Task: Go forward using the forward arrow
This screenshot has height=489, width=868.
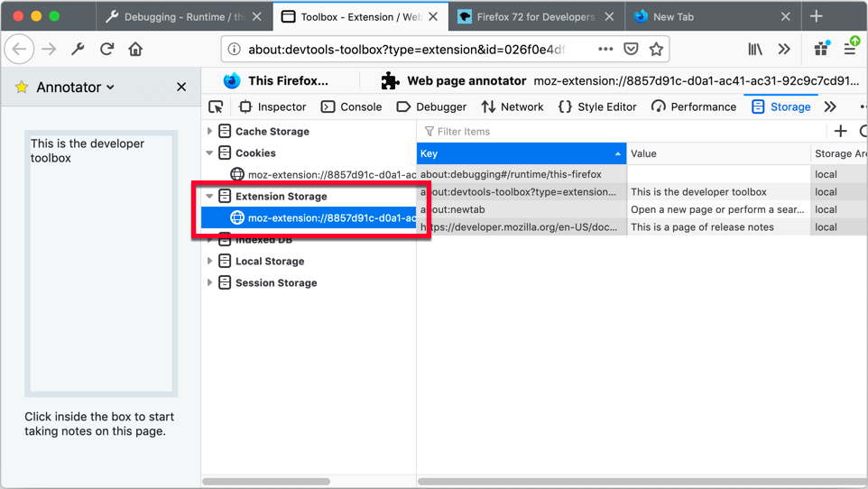Action: pos(50,50)
